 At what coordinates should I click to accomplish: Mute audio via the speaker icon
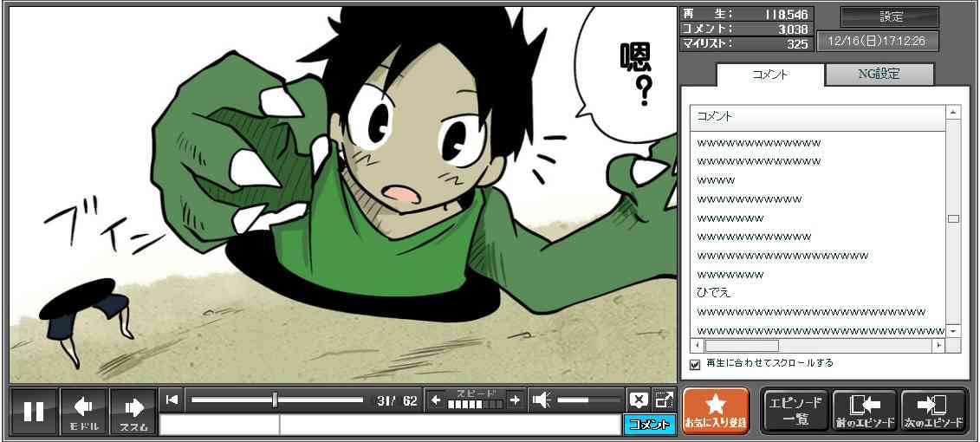pos(542,400)
